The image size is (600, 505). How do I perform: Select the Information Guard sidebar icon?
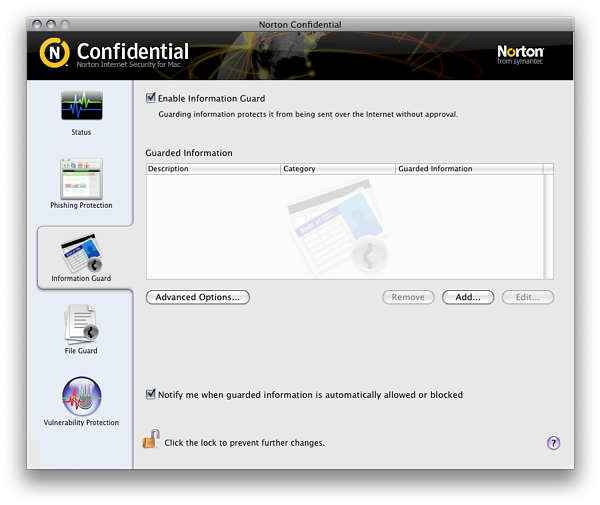pos(81,254)
